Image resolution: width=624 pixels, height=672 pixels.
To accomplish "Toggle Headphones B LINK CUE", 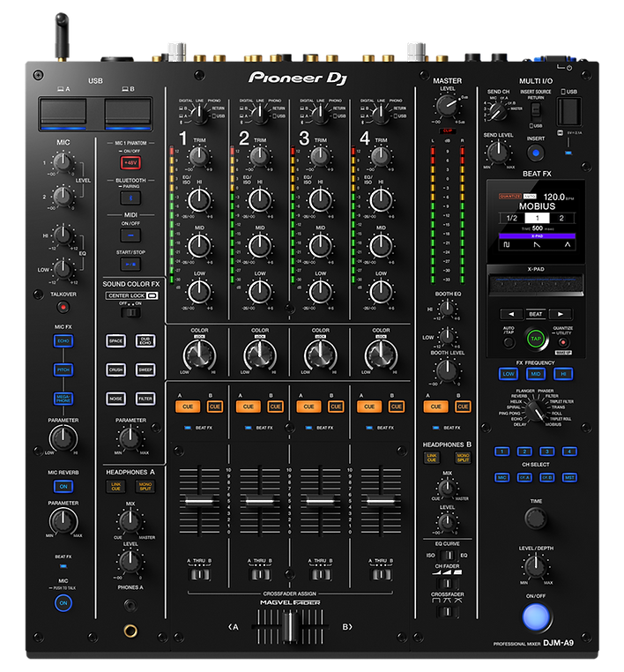I will [x=432, y=458].
